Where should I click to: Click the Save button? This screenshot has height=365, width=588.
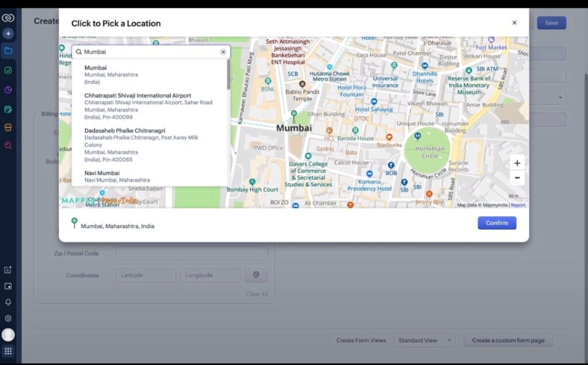point(551,23)
